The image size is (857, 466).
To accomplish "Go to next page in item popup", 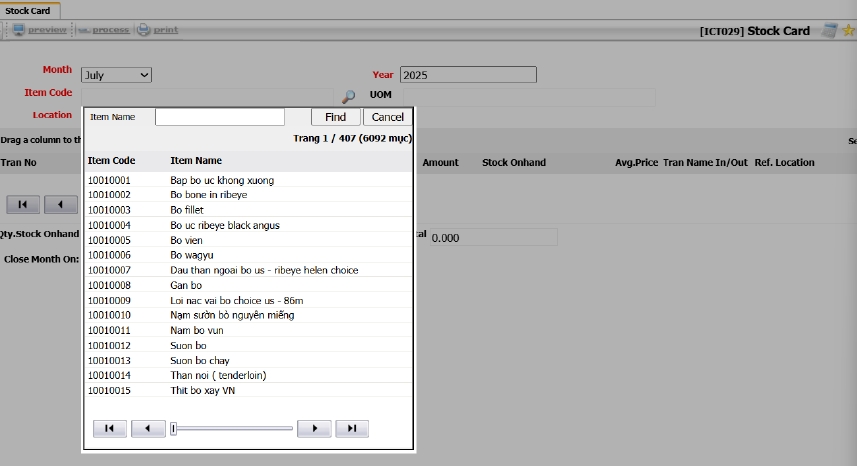I will [x=314, y=428].
